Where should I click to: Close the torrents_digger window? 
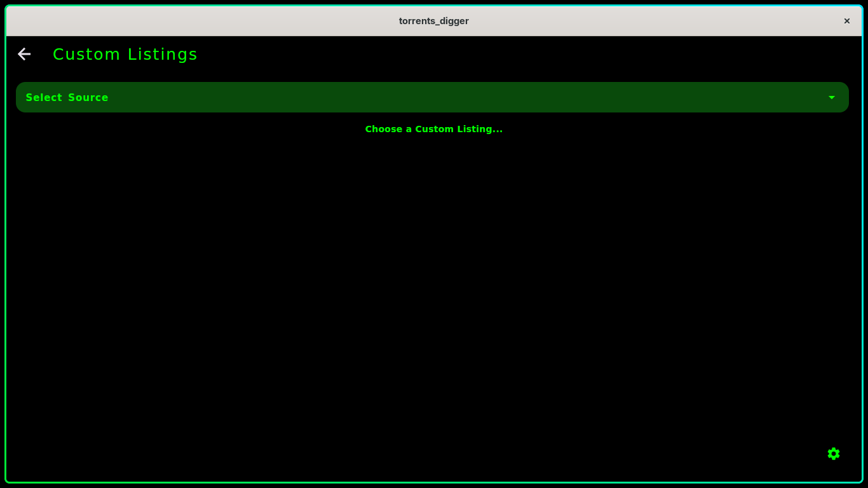[x=847, y=21]
